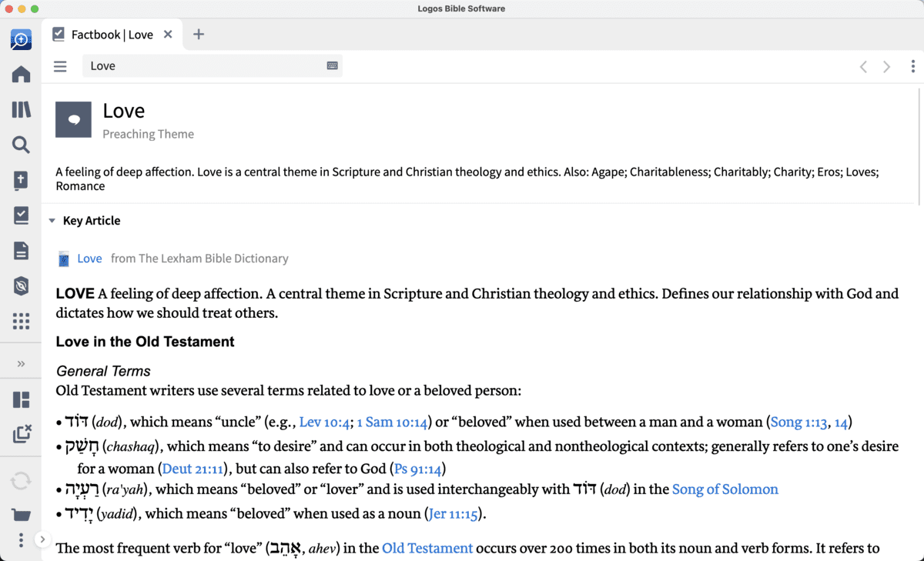Open the store shopping cart icon
The width and height of the screenshot is (924, 561).
(21, 514)
